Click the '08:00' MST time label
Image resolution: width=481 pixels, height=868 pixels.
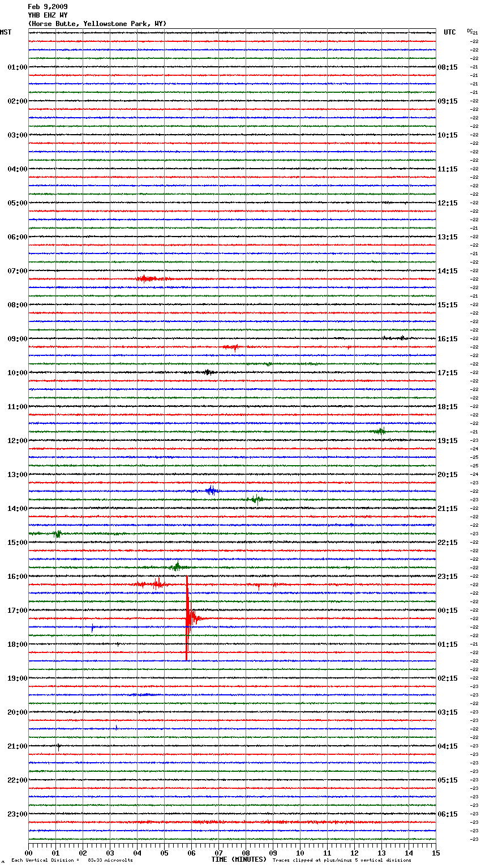(18, 305)
